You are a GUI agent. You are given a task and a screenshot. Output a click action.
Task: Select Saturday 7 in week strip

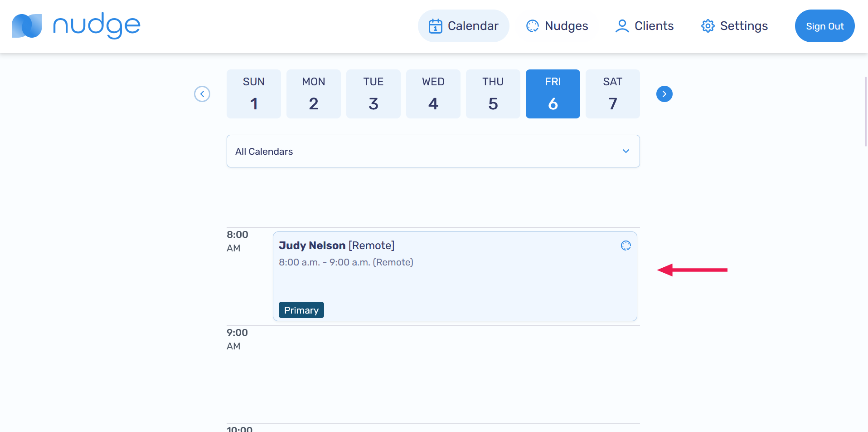click(612, 94)
